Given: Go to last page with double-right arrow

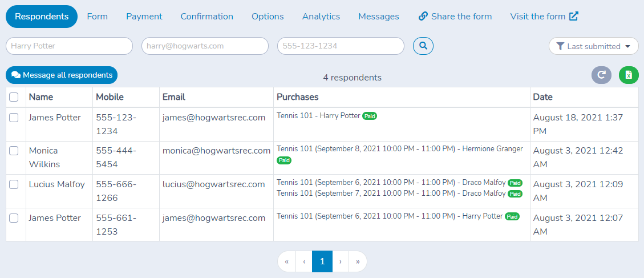Looking at the screenshot, I should click(x=358, y=261).
